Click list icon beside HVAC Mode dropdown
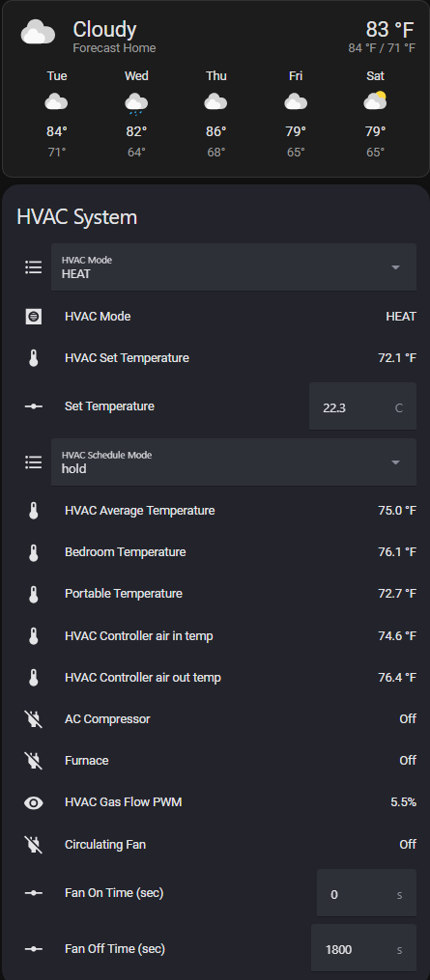Viewport: 430px width, 980px height. click(33, 266)
